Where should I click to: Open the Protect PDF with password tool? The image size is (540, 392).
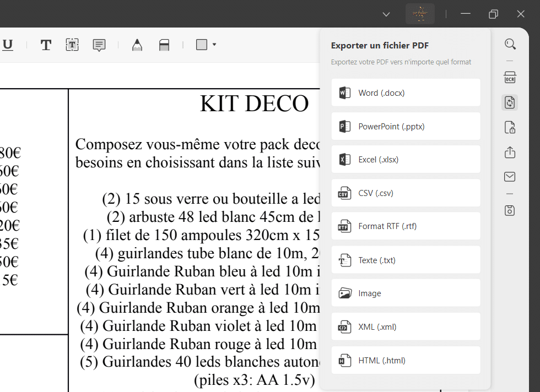click(510, 127)
